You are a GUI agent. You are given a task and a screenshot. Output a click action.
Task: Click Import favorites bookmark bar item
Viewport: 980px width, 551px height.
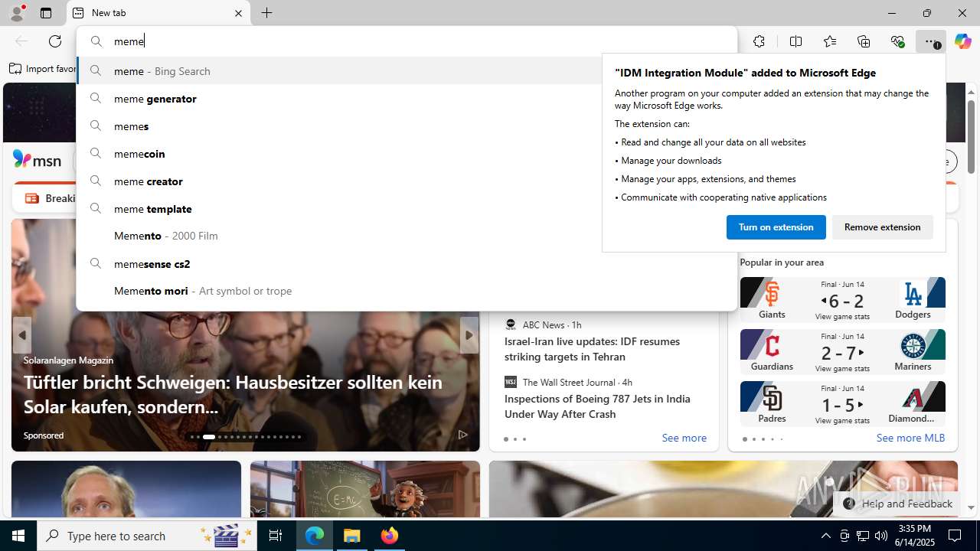43,69
